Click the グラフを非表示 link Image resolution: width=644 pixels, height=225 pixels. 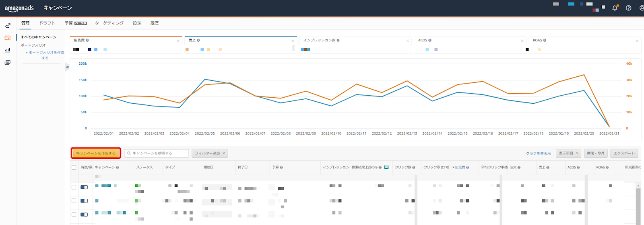(x=538, y=153)
